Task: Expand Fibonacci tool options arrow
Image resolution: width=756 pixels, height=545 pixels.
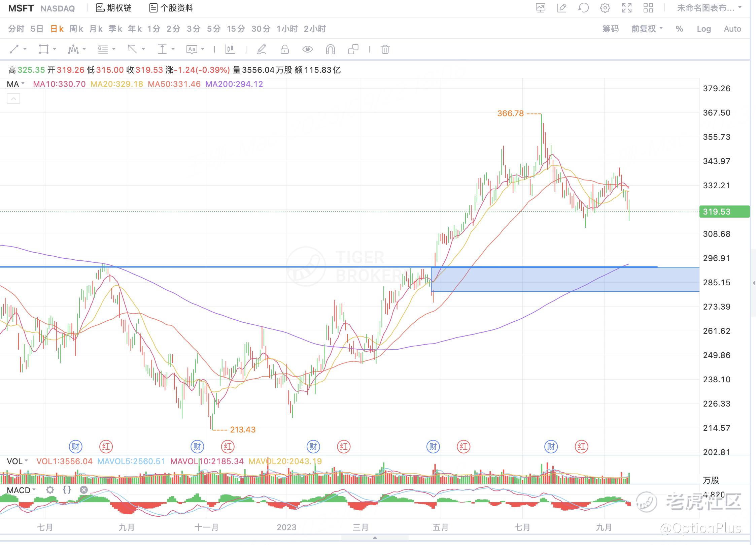Action: pos(114,49)
